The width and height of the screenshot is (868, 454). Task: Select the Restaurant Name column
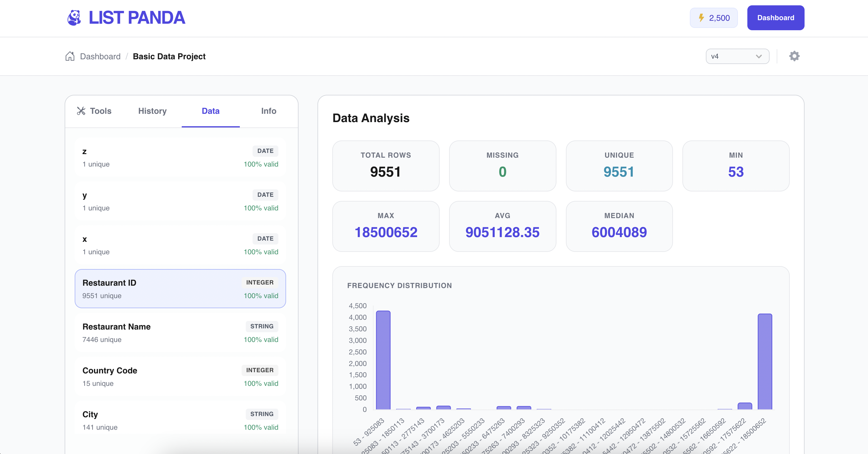coord(180,333)
